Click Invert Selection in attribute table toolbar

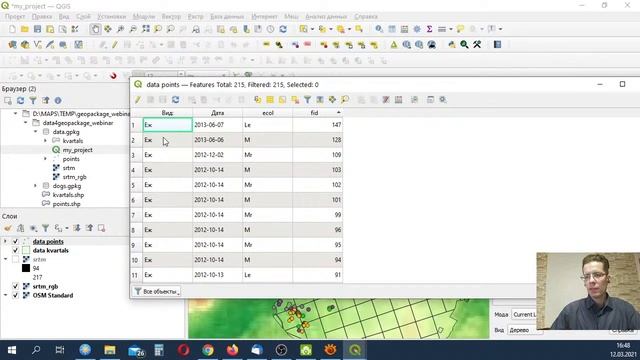pos(282,100)
